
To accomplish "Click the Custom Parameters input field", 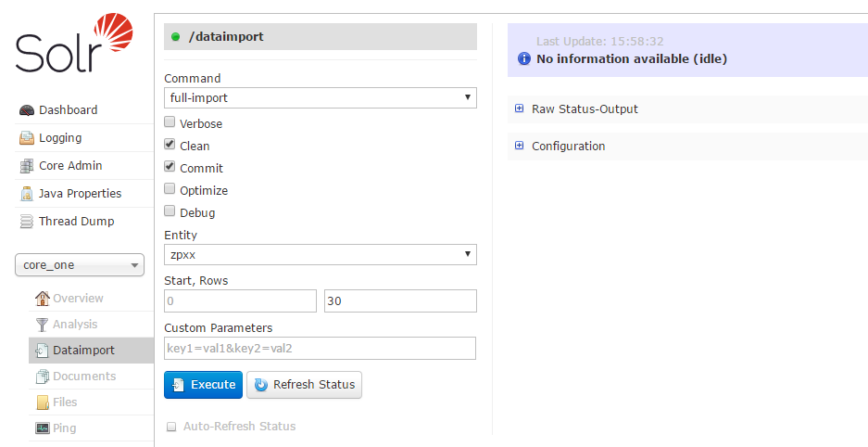I will (320, 349).
